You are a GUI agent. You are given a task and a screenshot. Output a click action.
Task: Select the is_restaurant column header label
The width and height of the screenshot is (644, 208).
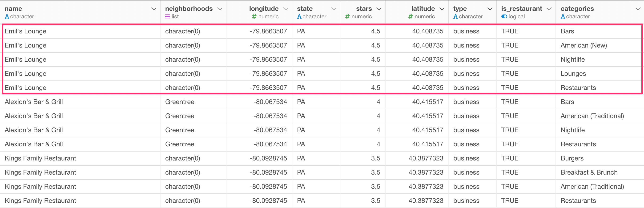coord(522,9)
